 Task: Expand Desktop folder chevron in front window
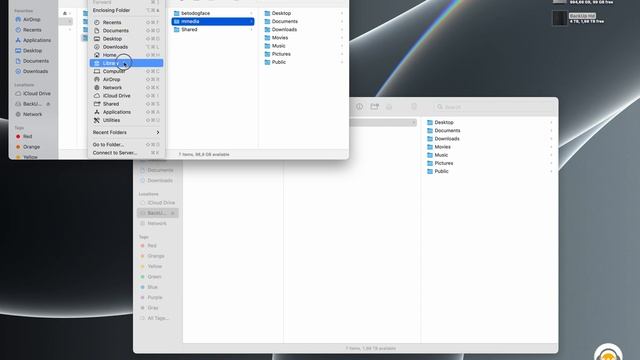click(x=342, y=13)
